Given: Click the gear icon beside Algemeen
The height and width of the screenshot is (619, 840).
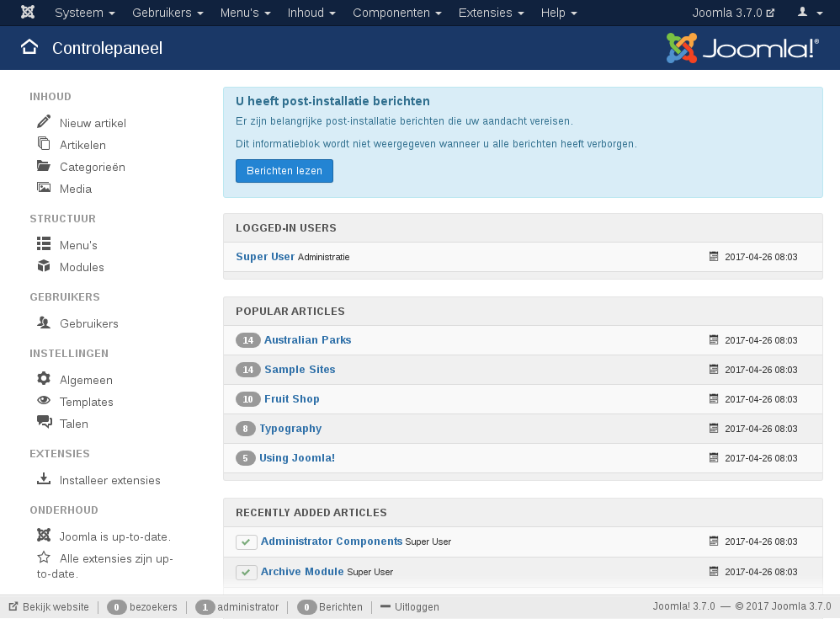Looking at the screenshot, I should [x=44, y=379].
